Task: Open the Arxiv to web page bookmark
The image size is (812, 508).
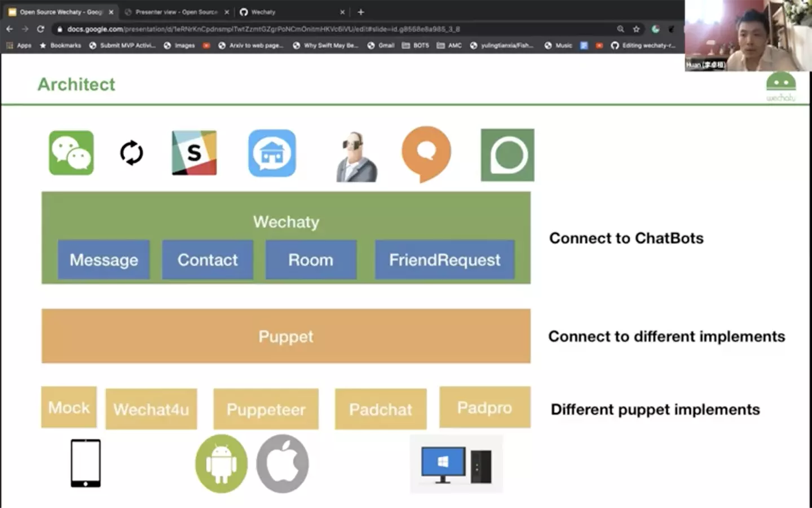Action: 250,45
